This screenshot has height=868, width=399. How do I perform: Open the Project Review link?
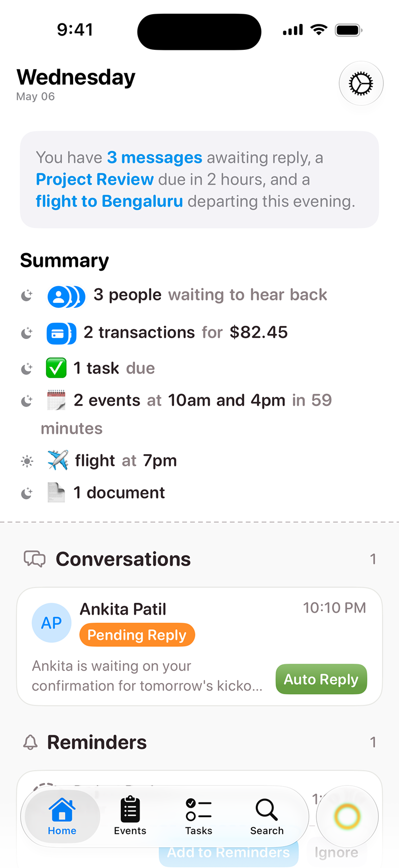(94, 179)
